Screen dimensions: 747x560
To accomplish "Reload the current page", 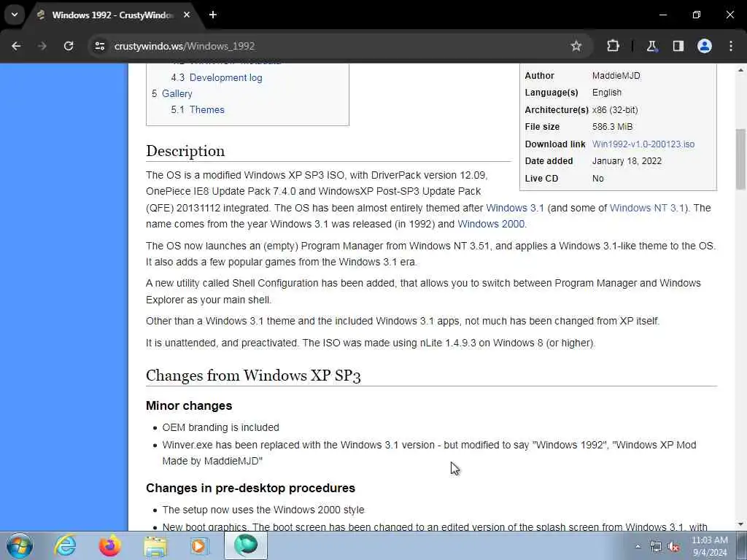I will pyautogui.click(x=69, y=46).
